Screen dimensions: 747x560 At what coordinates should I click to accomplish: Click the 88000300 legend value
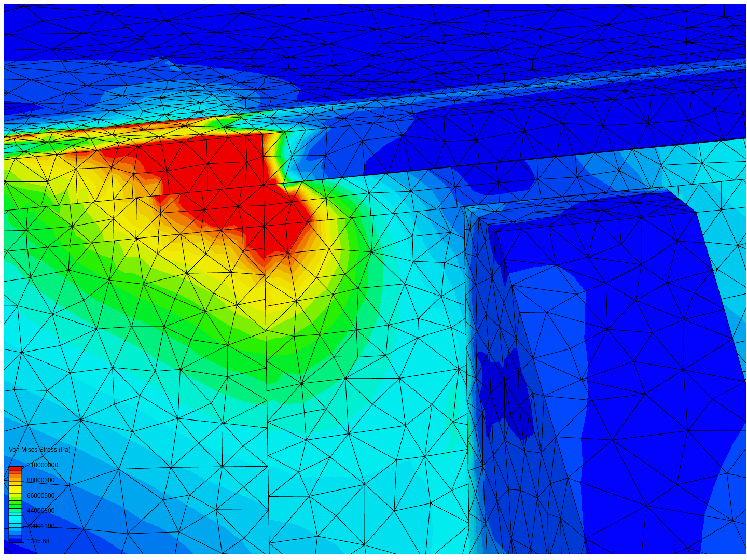[x=41, y=480]
